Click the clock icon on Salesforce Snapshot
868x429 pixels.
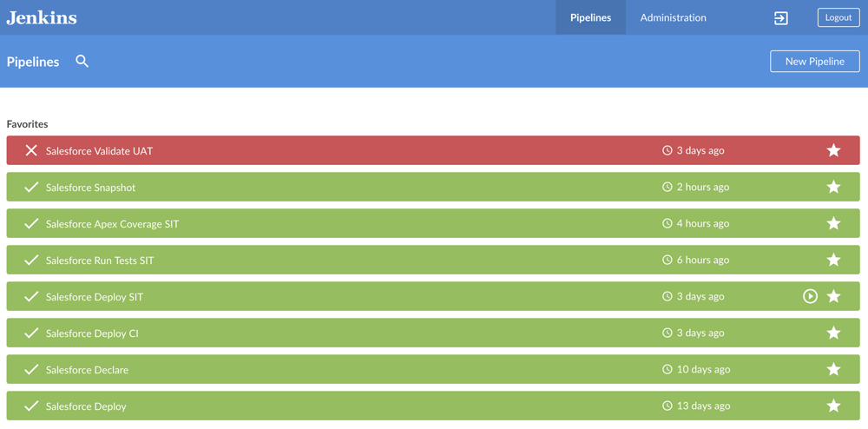pyautogui.click(x=667, y=187)
